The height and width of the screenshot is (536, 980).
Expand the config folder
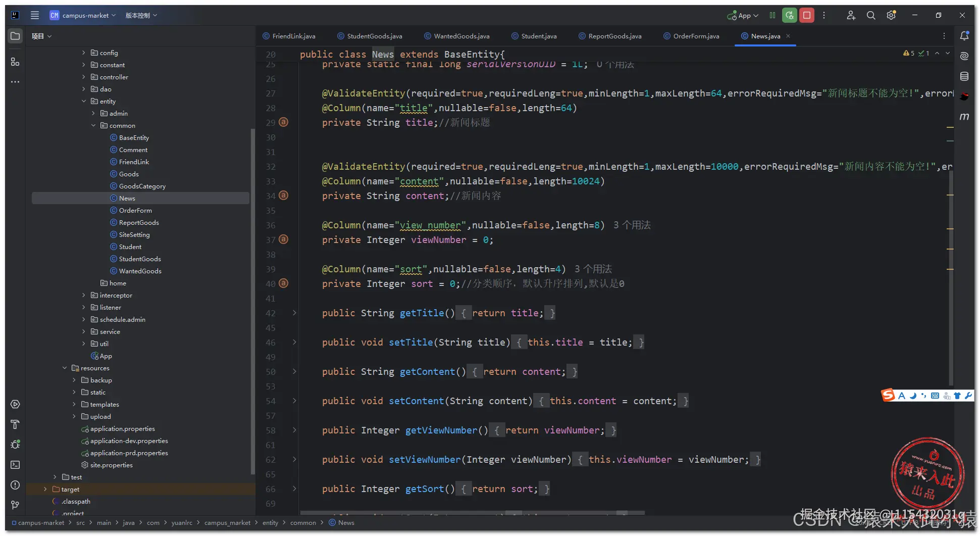[x=84, y=53]
